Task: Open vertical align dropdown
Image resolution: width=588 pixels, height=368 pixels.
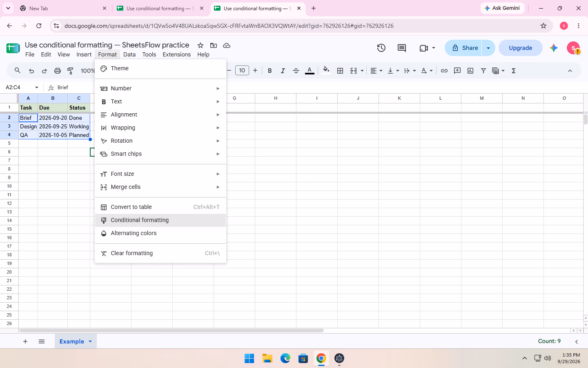Action: point(393,71)
